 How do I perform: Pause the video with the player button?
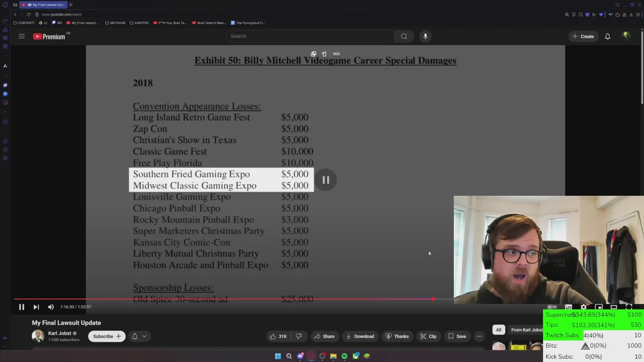22,307
